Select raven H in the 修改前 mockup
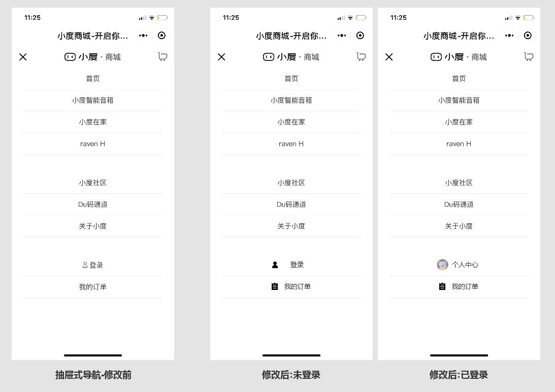555x392 pixels. [93, 144]
